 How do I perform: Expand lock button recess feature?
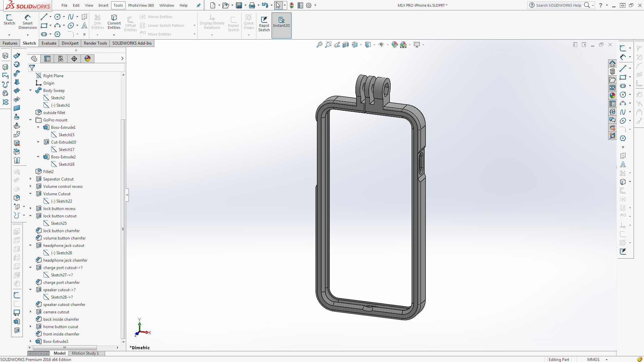(31, 209)
